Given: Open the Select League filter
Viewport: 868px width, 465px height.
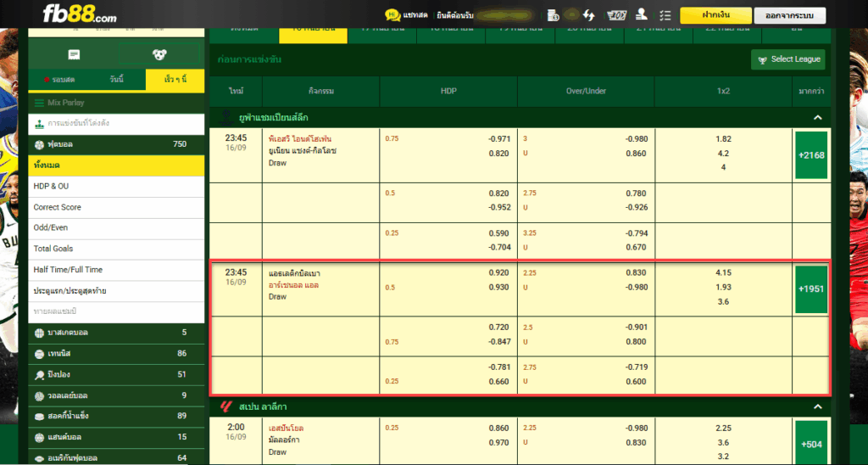Looking at the screenshot, I should click(787, 59).
